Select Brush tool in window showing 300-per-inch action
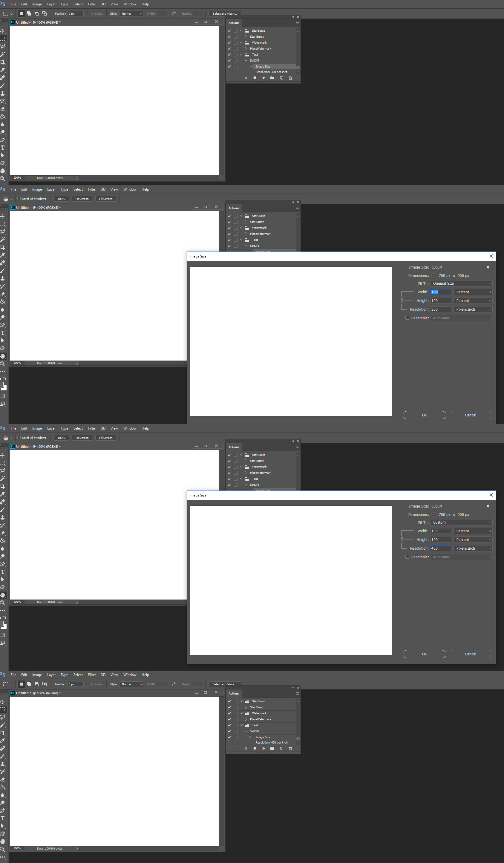Image resolution: width=504 pixels, height=863 pixels. pyautogui.click(x=3, y=85)
